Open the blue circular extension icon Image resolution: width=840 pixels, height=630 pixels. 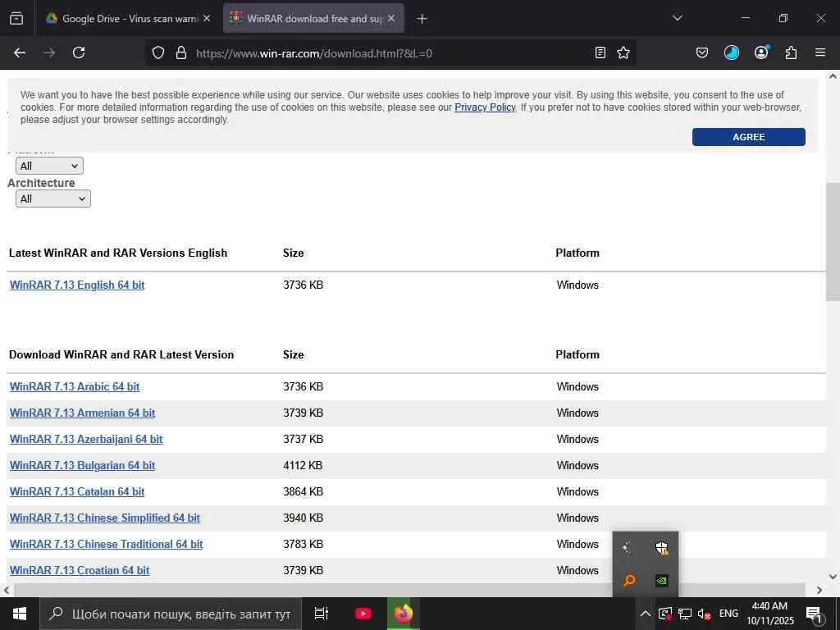tap(731, 52)
